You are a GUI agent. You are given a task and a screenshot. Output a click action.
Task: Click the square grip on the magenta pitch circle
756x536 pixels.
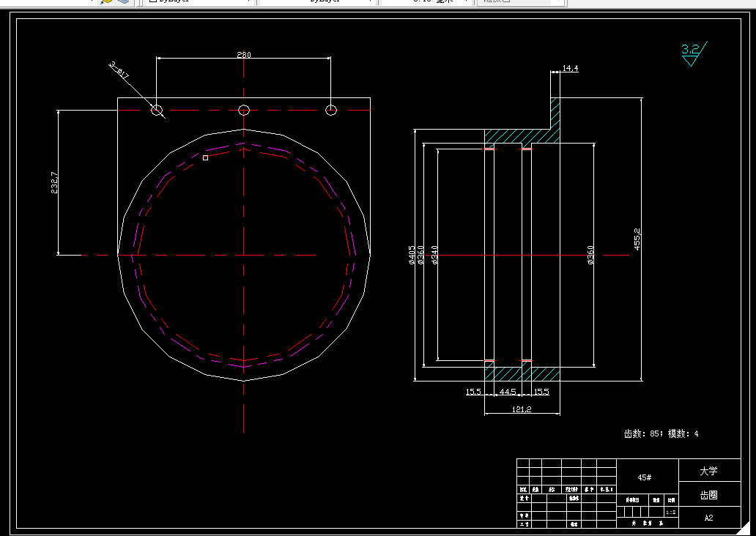coord(205,157)
